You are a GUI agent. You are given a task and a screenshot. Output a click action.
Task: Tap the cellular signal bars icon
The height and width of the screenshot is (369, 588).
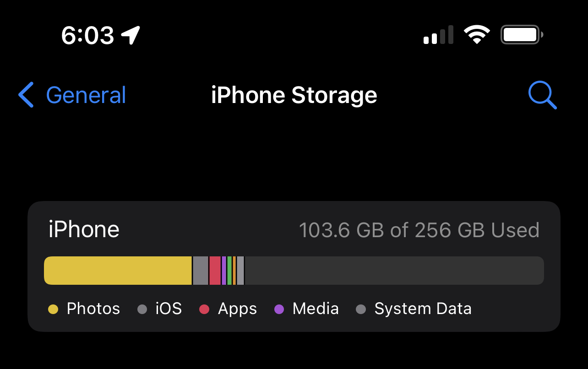(438, 36)
